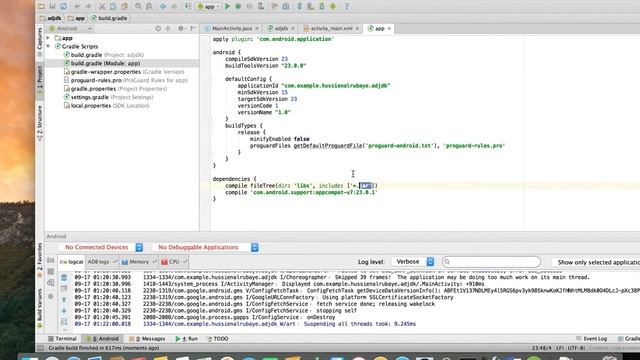Click the Forward navigation arrow icon
The image size is (640, 360).
pyautogui.click(x=174, y=6)
